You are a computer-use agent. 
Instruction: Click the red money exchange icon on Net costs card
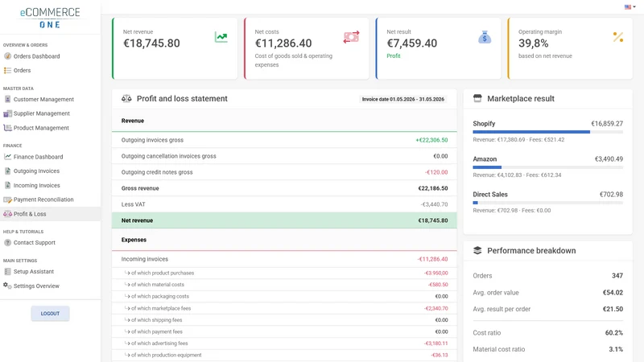(351, 37)
